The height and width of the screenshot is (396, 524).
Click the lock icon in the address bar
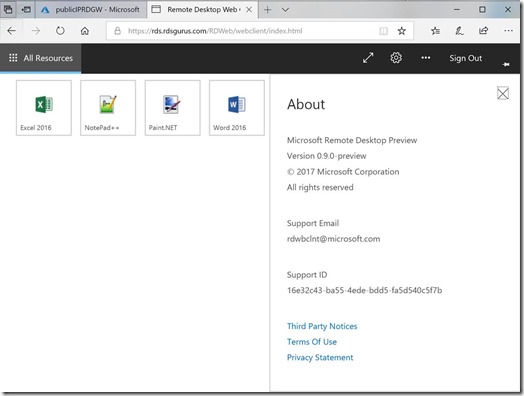[117, 31]
